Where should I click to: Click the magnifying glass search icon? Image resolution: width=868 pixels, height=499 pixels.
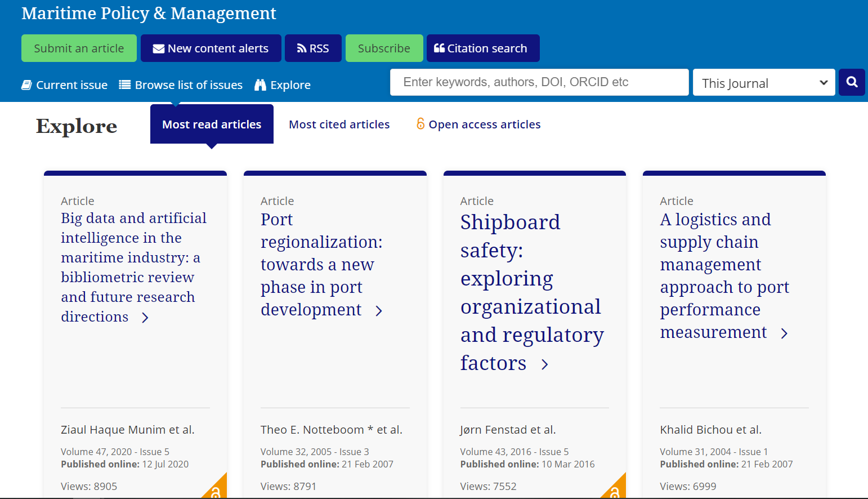pos(852,82)
